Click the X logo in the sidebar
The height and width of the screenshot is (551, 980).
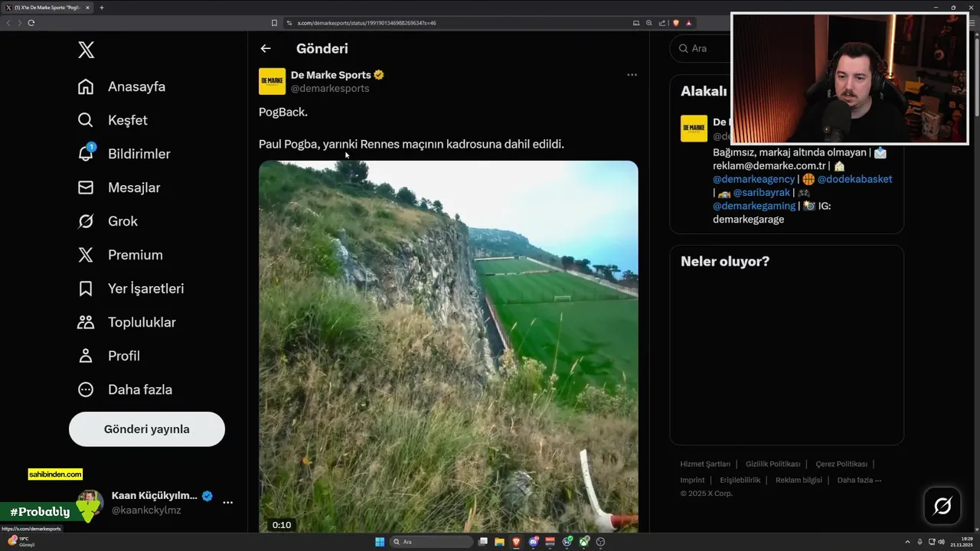[86, 51]
